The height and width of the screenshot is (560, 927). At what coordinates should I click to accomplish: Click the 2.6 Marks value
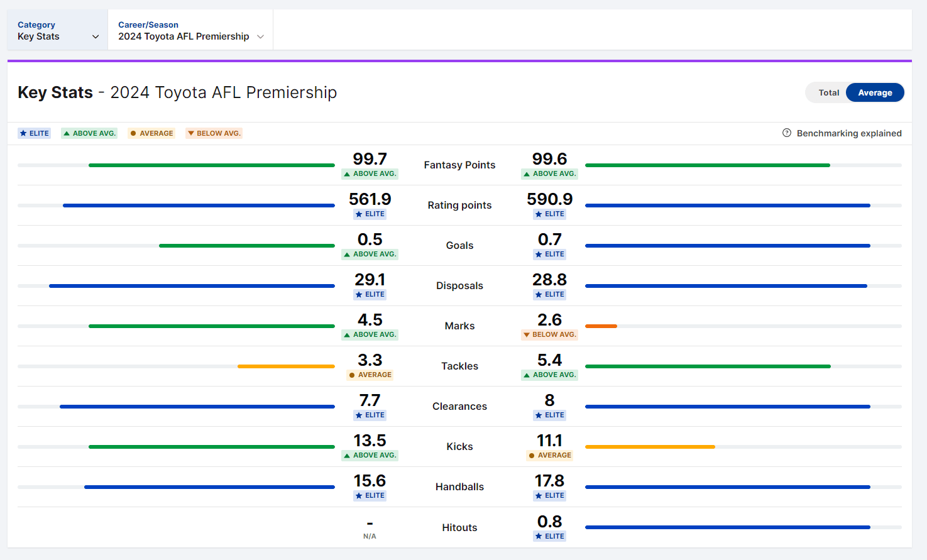coord(549,320)
